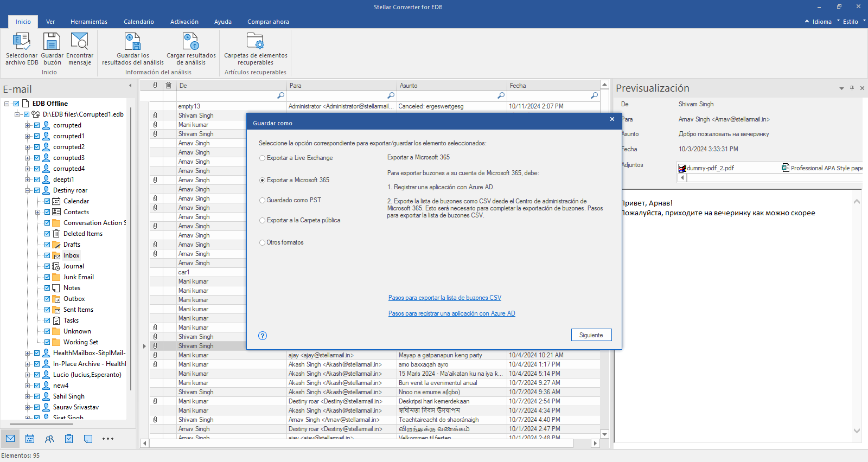Open the Tasks view icon in bottom bar

pyautogui.click(x=69, y=439)
